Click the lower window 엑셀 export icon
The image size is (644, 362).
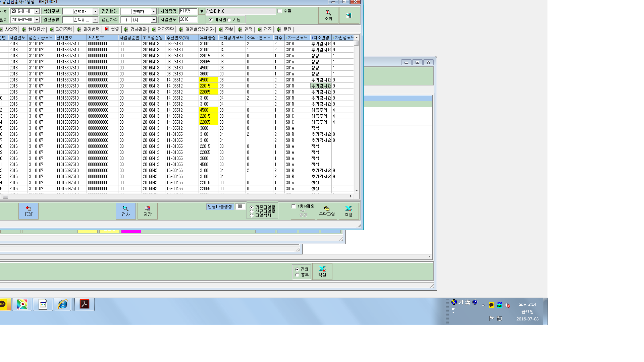click(322, 271)
